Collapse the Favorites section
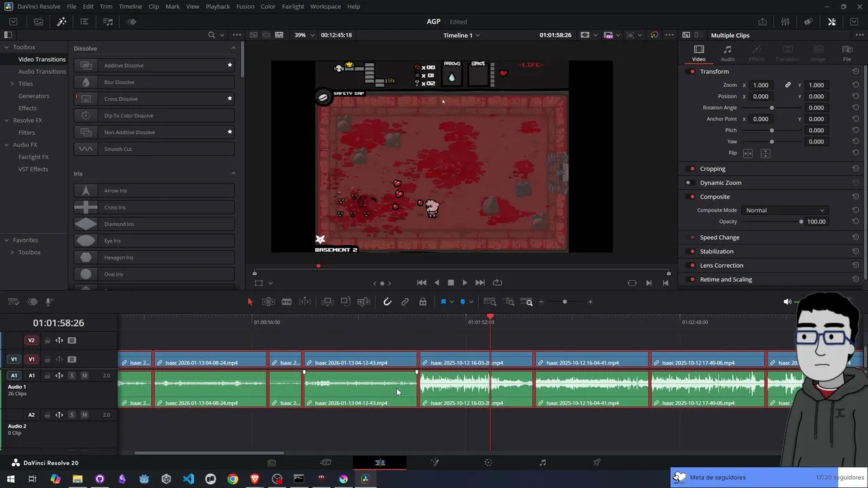This screenshot has height=488, width=868. click(6, 240)
